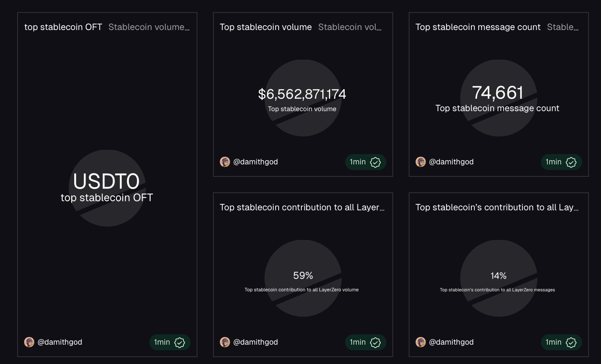
Task: Click verified checkmark icon on $6,562,871,174 volume card
Action: [x=375, y=162]
